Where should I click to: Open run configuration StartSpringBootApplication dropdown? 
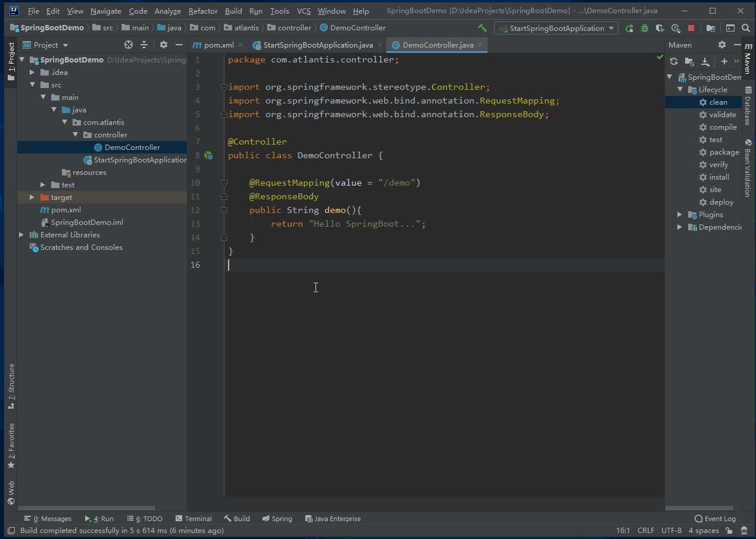(x=556, y=28)
